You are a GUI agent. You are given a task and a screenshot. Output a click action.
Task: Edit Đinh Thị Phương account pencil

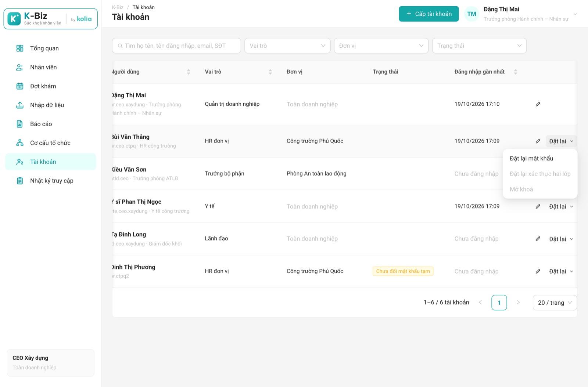(x=538, y=271)
